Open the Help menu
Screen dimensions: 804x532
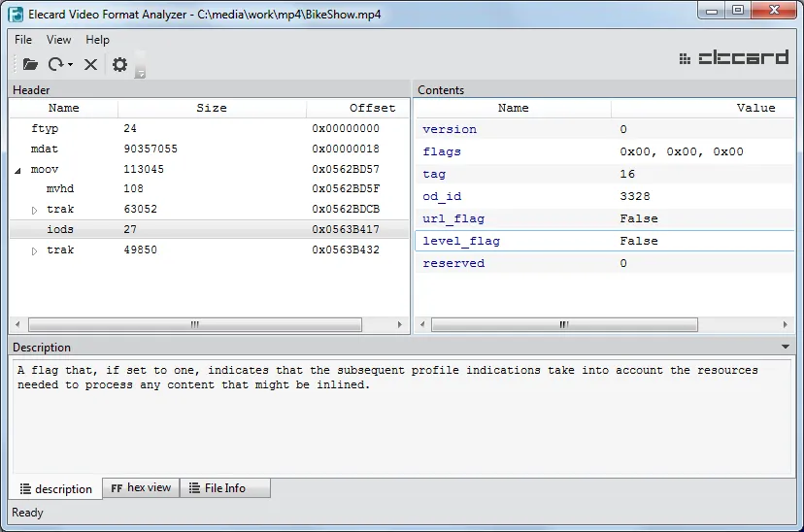pos(97,40)
